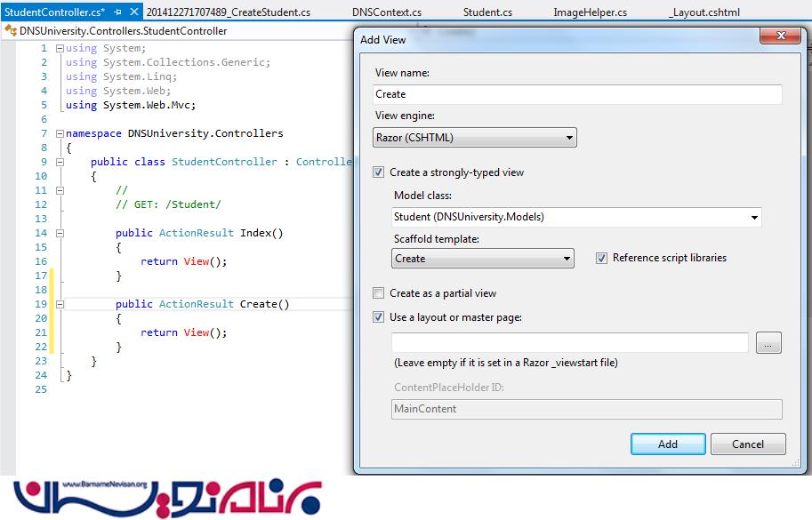Uncheck Create a strongly-typed view
This screenshot has height=520, width=812.
(x=380, y=172)
